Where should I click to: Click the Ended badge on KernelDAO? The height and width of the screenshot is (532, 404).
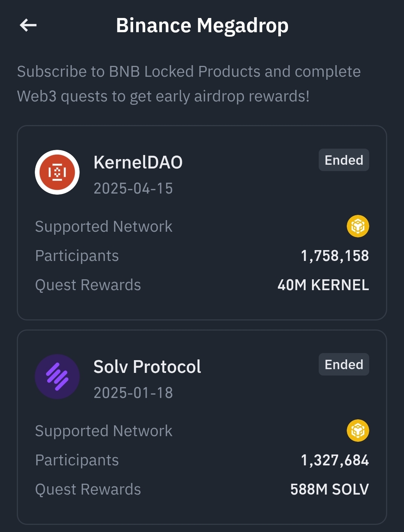pyautogui.click(x=344, y=160)
